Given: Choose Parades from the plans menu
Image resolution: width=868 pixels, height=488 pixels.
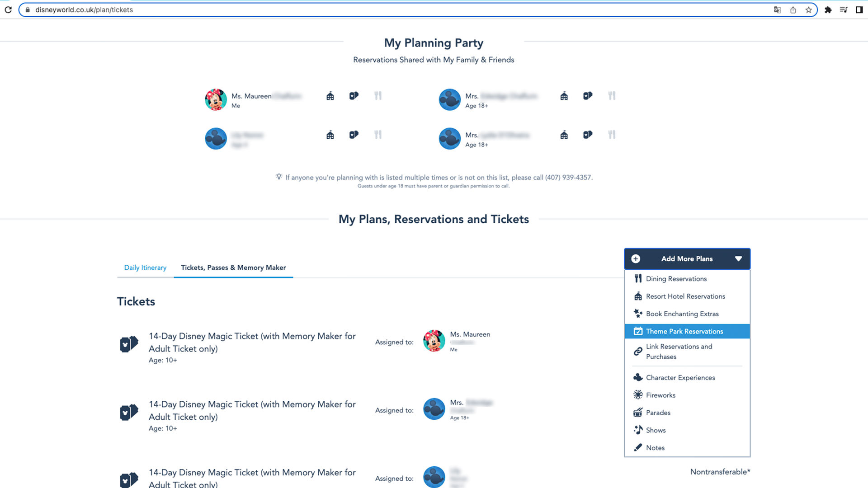Looking at the screenshot, I should point(687,413).
